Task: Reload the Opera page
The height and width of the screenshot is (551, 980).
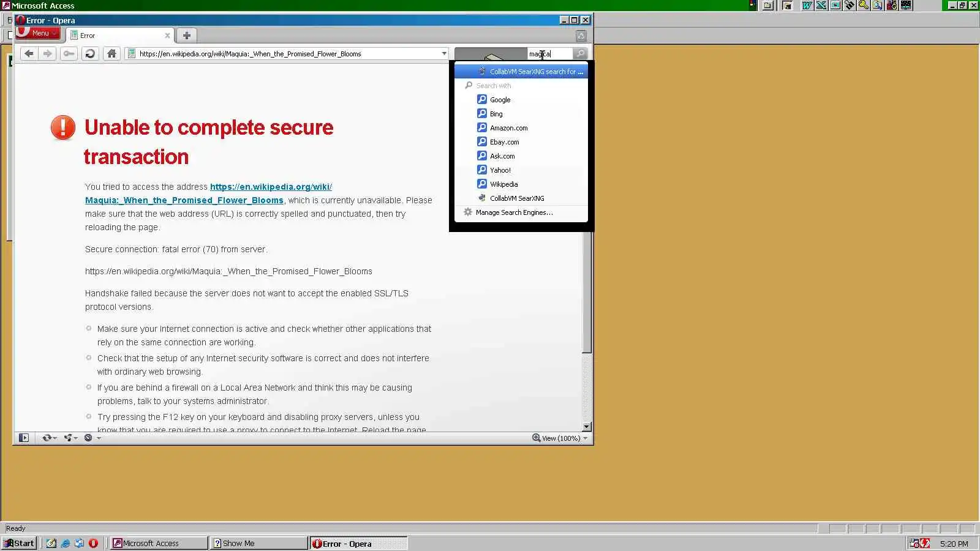Action: pos(90,54)
